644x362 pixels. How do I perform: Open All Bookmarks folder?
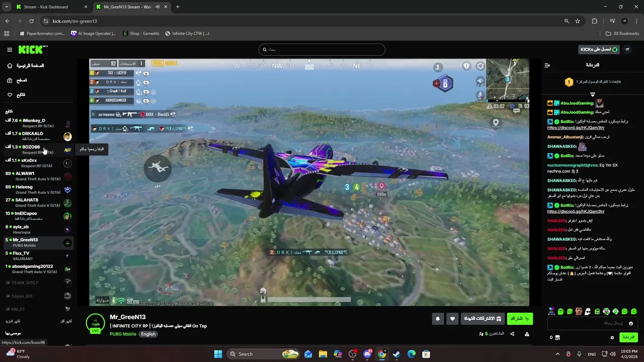tap(622, 34)
